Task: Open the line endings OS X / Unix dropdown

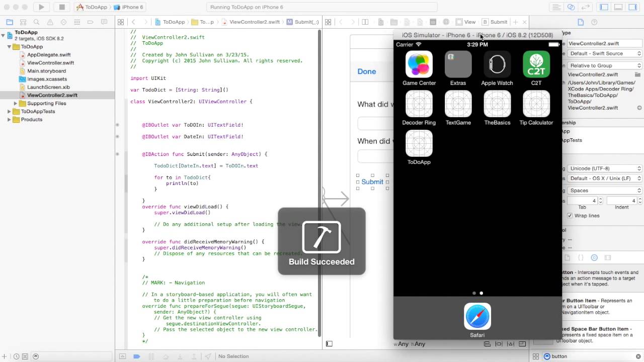Action: 605,178
